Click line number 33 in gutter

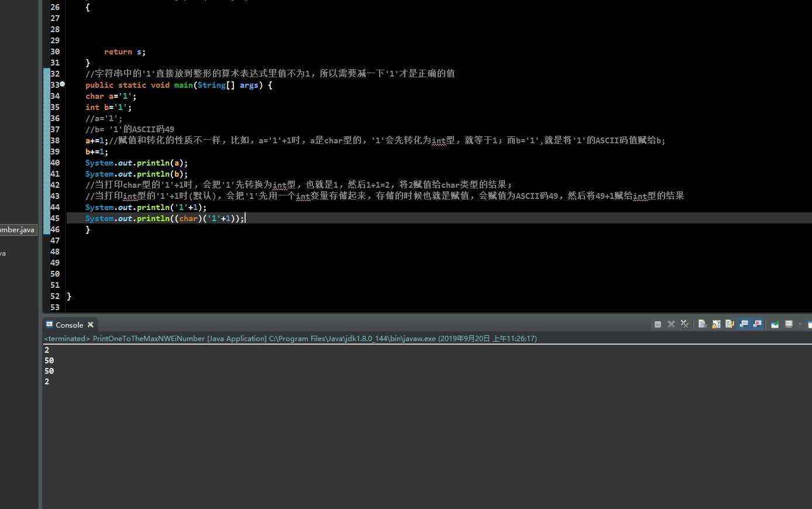coord(55,85)
